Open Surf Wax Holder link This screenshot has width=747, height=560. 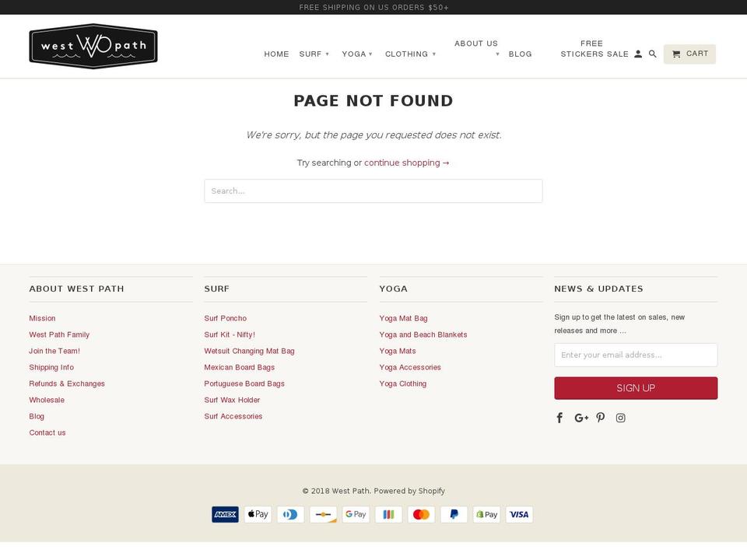point(232,400)
